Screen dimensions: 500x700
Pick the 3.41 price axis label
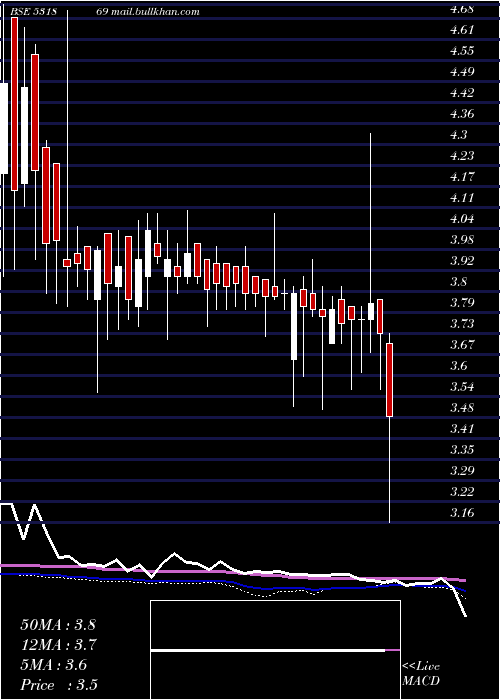[x=463, y=429]
